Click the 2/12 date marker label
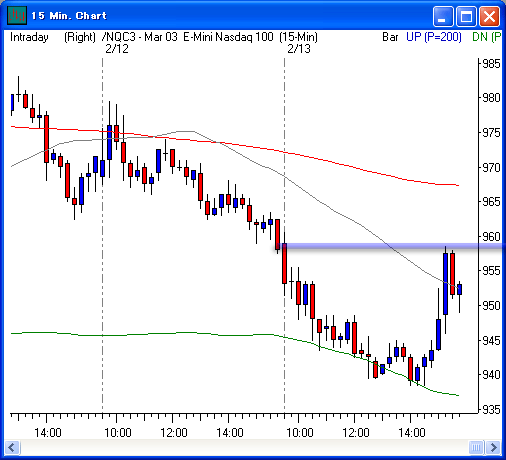506x460 pixels. pyautogui.click(x=117, y=49)
